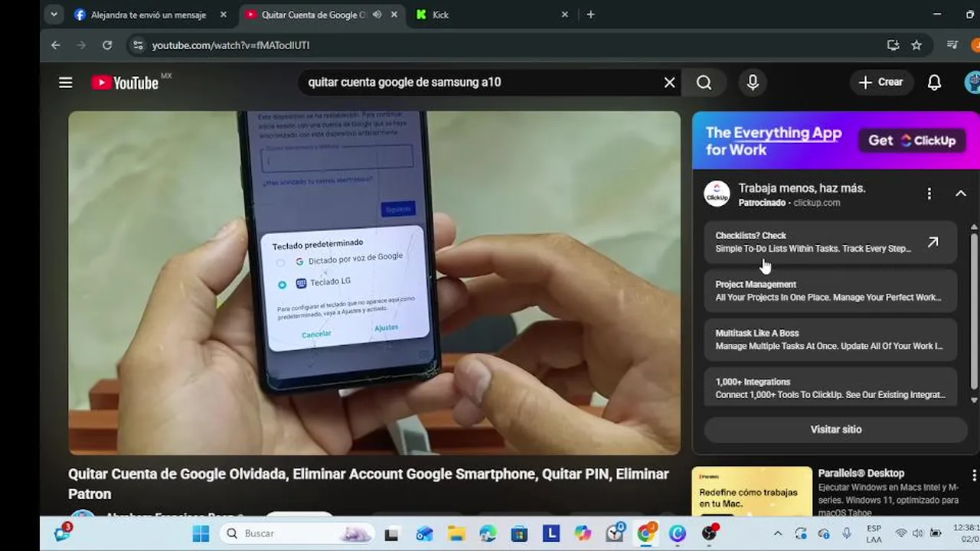Click Crear to upload a video
The width and height of the screenshot is (980, 551).
pyautogui.click(x=881, y=83)
